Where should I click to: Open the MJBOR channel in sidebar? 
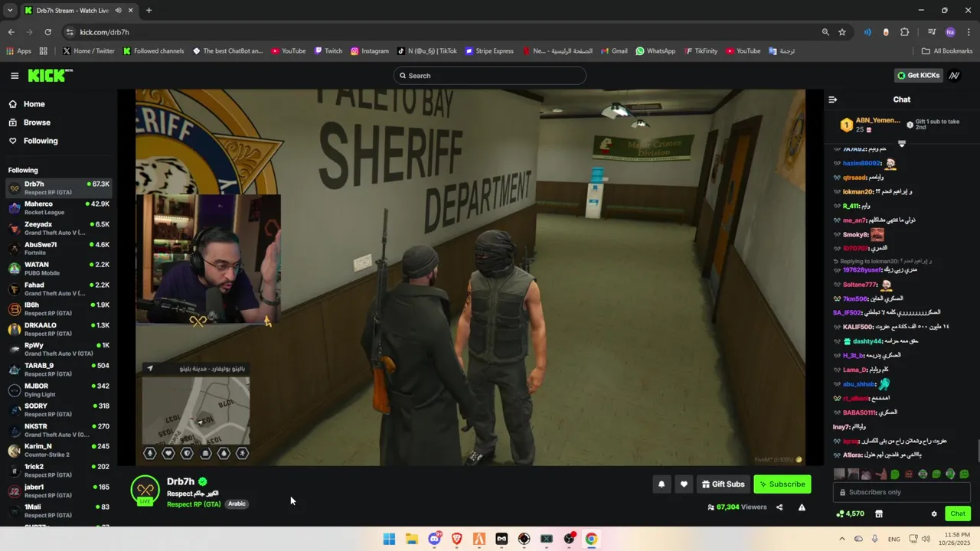point(59,390)
